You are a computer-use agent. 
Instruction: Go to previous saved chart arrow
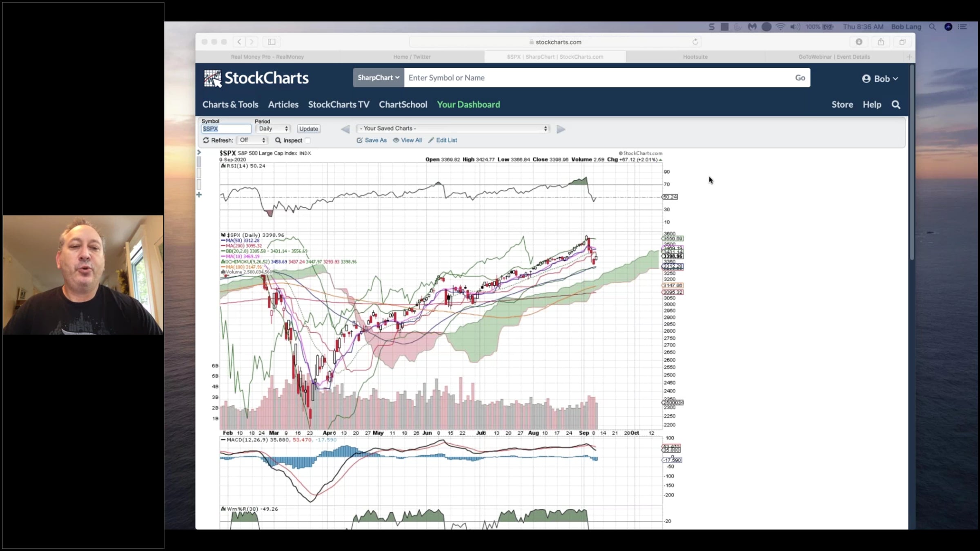(x=345, y=129)
